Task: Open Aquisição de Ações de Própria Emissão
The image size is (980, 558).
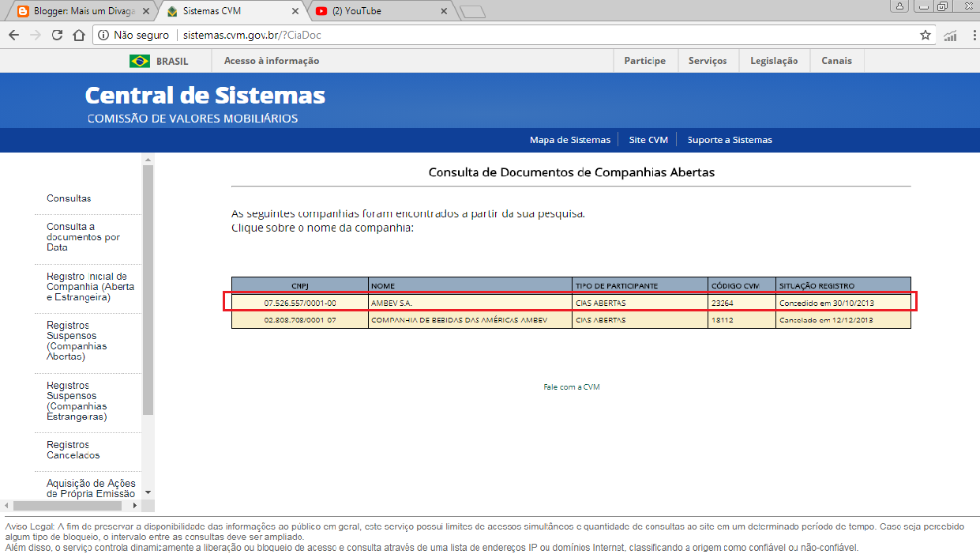Action: [x=91, y=488]
